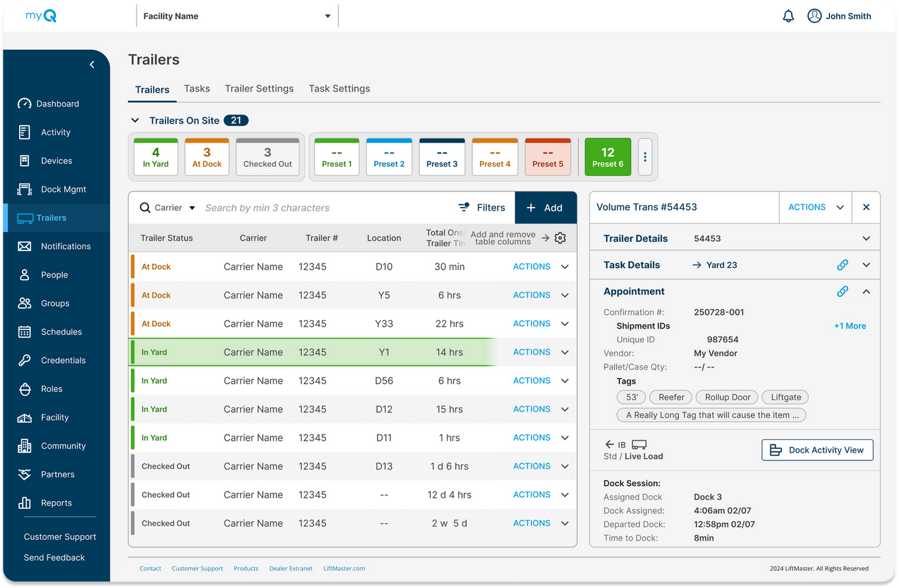Open Dock Activity View
The image size is (898, 588).
[x=817, y=450]
